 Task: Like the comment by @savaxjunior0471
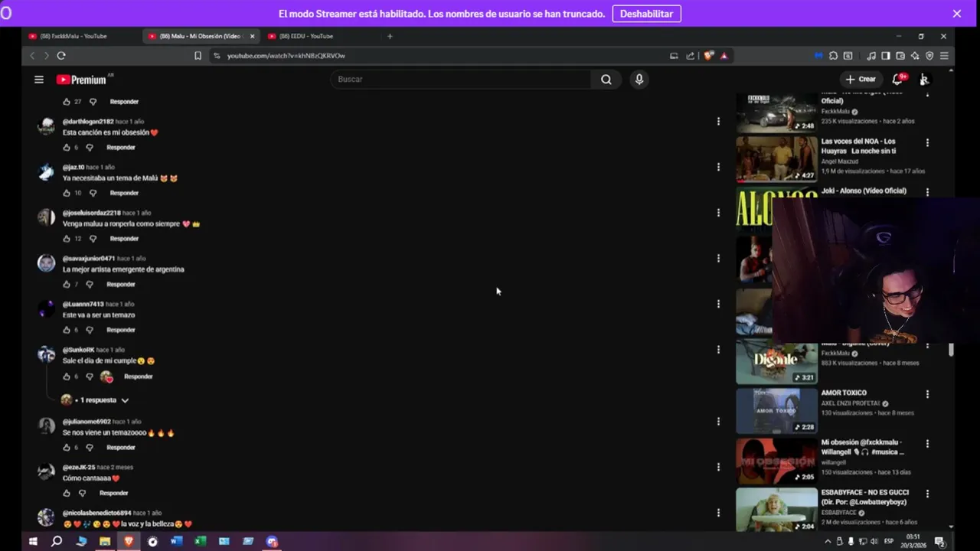(x=67, y=284)
